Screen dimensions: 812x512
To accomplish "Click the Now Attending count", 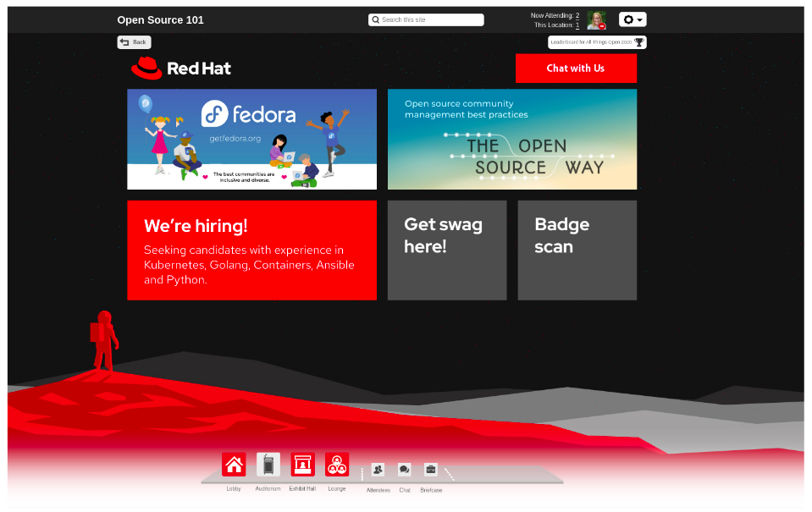I will click(x=577, y=15).
